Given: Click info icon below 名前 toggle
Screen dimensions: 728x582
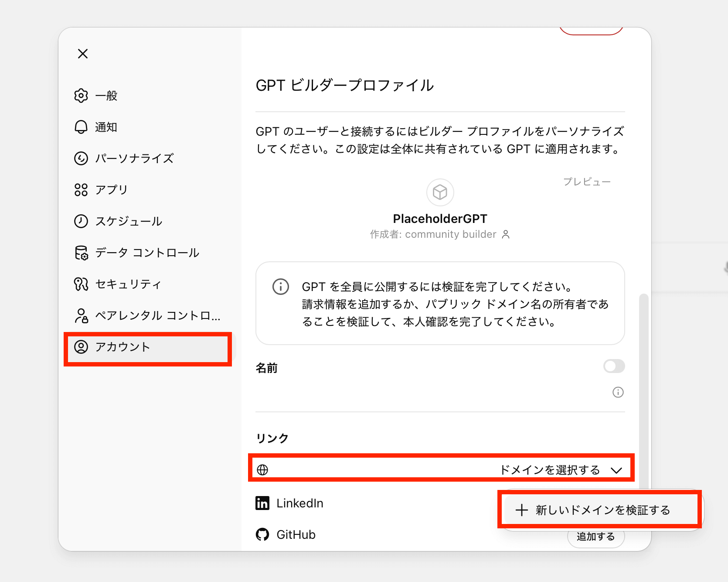Looking at the screenshot, I should tap(618, 392).
